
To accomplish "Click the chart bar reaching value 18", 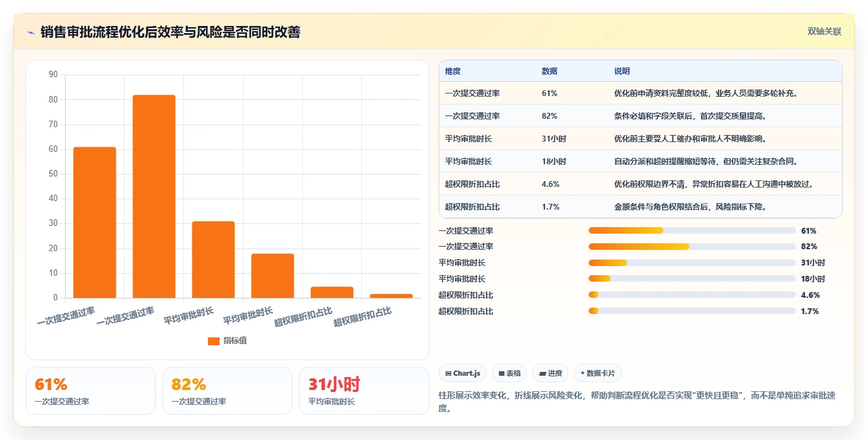I will [x=272, y=276].
